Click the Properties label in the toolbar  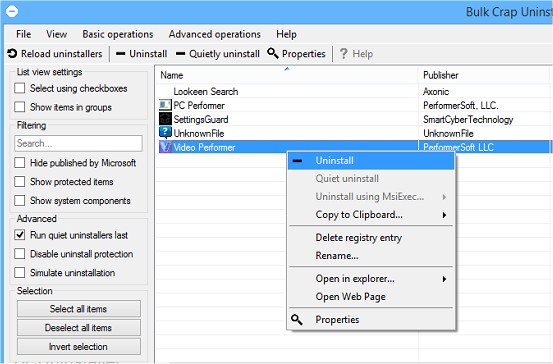coord(304,54)
